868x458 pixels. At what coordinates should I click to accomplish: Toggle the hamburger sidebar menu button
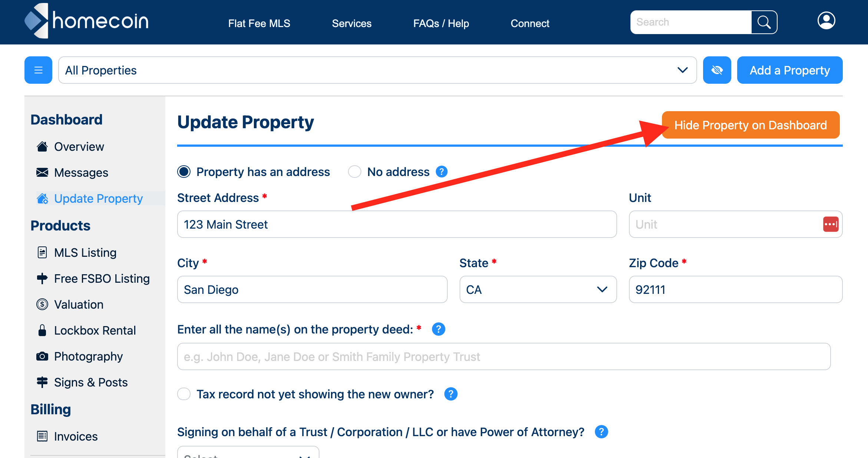[38, 70]
